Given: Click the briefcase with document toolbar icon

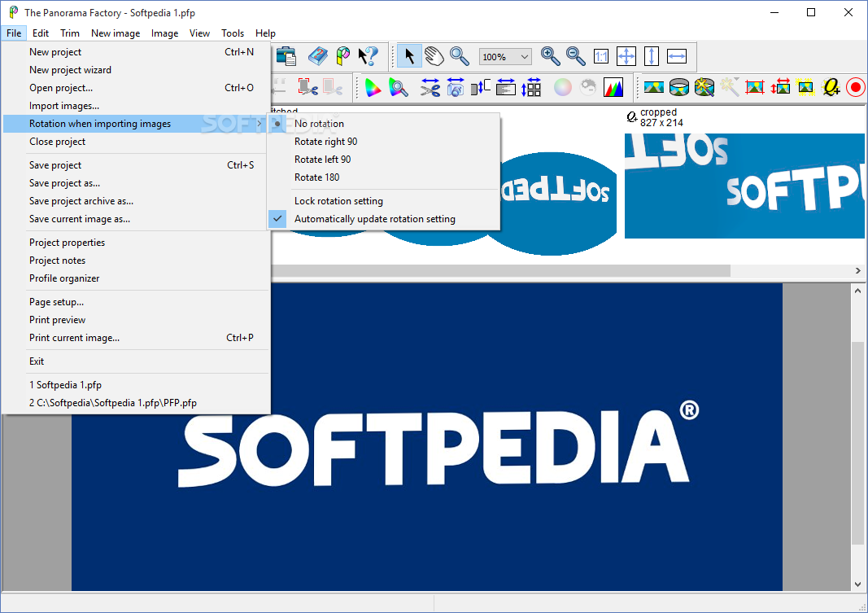Looking at the screenshot, I should point(286,56).
